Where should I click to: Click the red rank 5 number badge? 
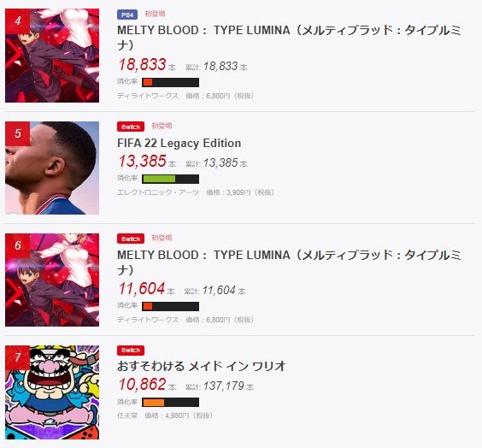tap(18, 133)
